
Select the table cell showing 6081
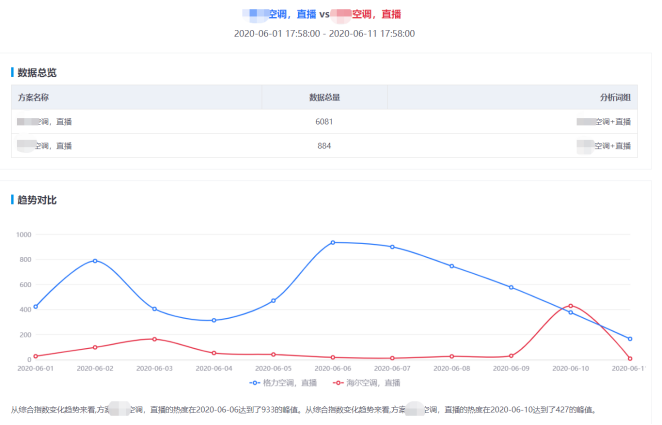(324, 121)
